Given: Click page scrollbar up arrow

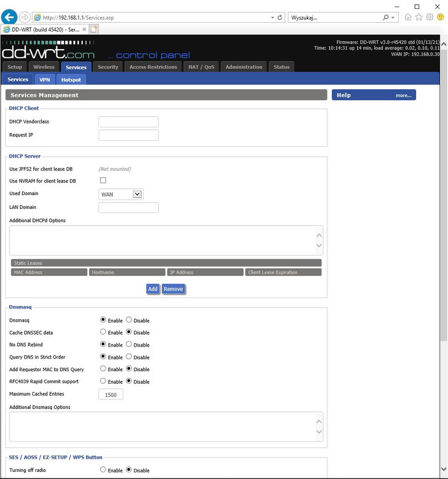Looking at the screenshot, I should 444,44.
